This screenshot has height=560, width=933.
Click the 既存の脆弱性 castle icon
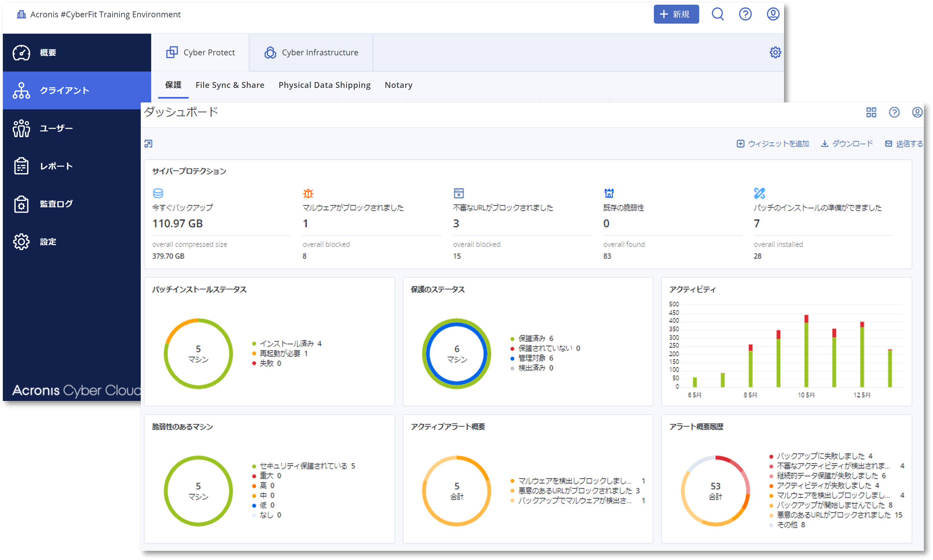click(609, 193)
